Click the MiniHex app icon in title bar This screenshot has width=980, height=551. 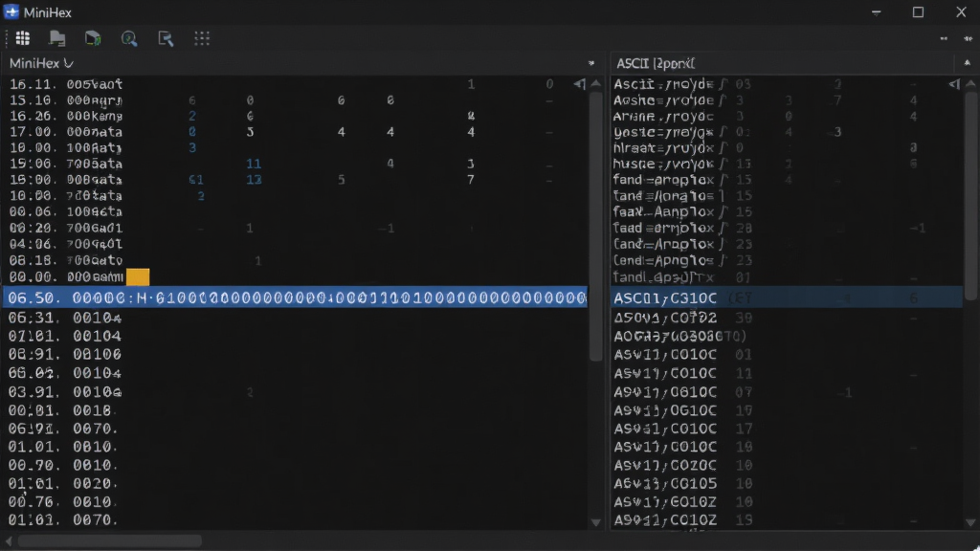(x=11, y=12)
